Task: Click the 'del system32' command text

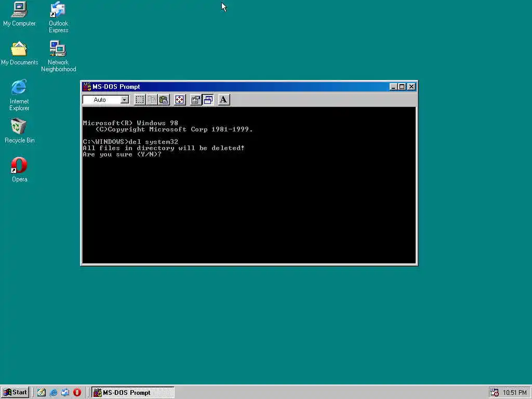Action: click(x=153, y=142)
